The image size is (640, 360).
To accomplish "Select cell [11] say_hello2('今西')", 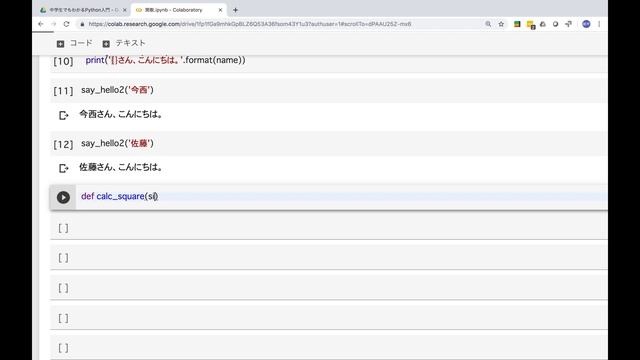I will [x=329, y=90].
